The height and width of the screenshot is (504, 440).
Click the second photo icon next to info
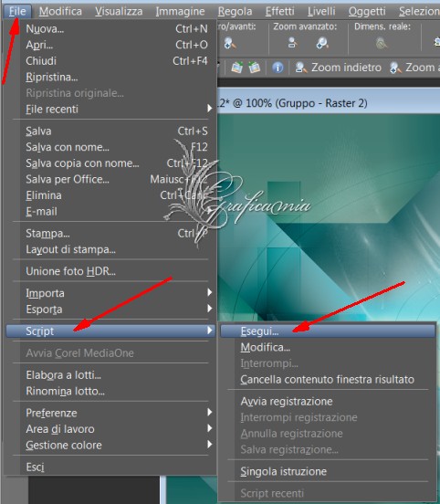point(254,68)
